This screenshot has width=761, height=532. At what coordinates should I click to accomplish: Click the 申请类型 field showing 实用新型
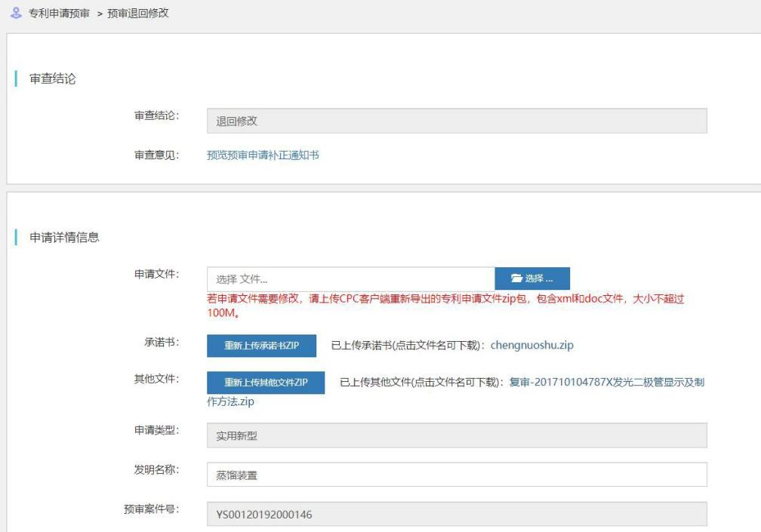(456, 435)
